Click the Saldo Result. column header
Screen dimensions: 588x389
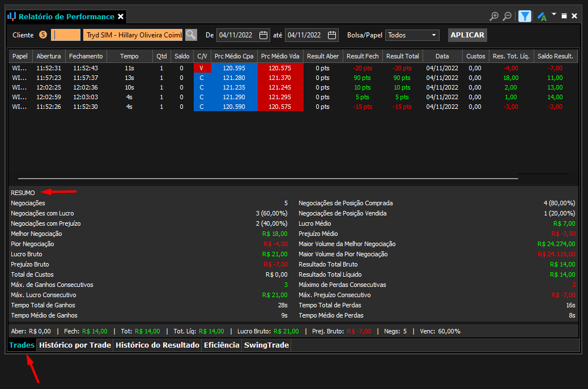pyautogui.click(x=555, y=56)
